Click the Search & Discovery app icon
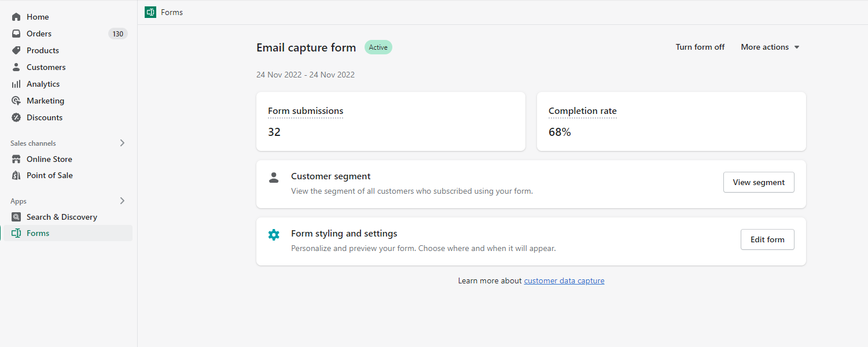The image size is (868, 347). click(x=16, y=216)
